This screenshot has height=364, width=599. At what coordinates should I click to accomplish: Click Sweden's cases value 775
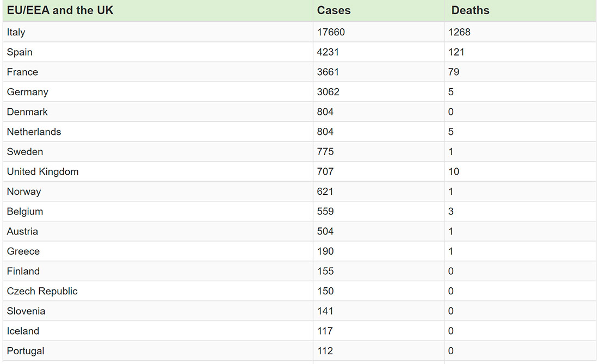[x=324, y=151]
